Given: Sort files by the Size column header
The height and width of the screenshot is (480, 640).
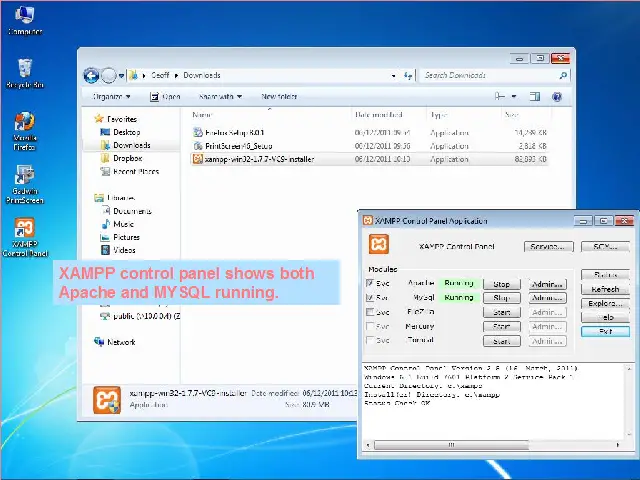Looking at the screenshot, I should [x=526, y=115].
